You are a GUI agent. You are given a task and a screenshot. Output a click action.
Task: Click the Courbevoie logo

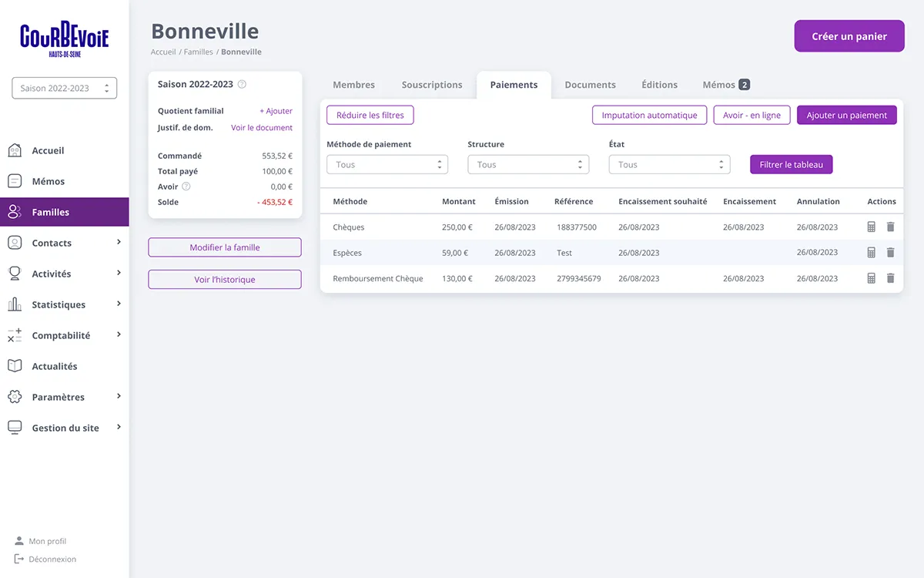[65, 39]
